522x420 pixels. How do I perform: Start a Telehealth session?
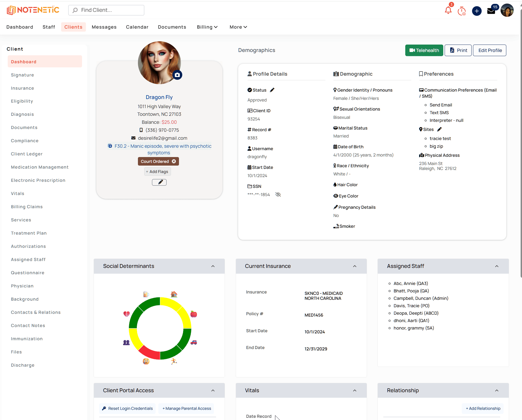tap(424, 50)
